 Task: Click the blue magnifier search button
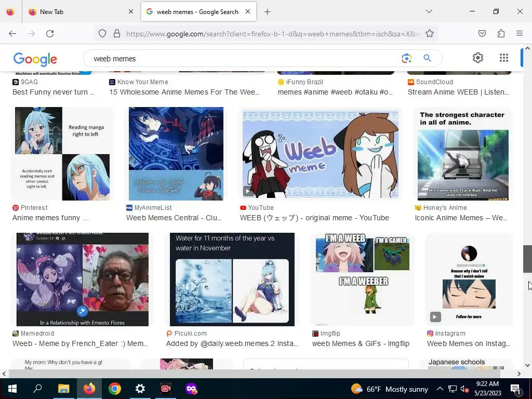427,58
